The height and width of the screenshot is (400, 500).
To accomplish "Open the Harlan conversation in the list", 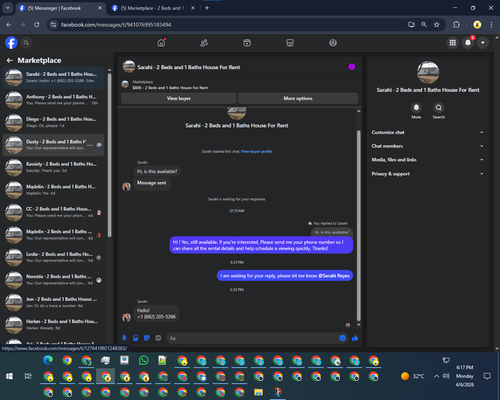I will (53, 325).
